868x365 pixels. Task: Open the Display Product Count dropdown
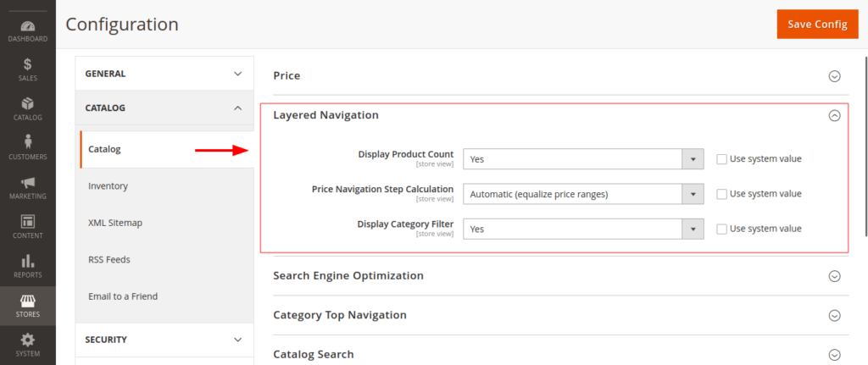pos(582,159)
